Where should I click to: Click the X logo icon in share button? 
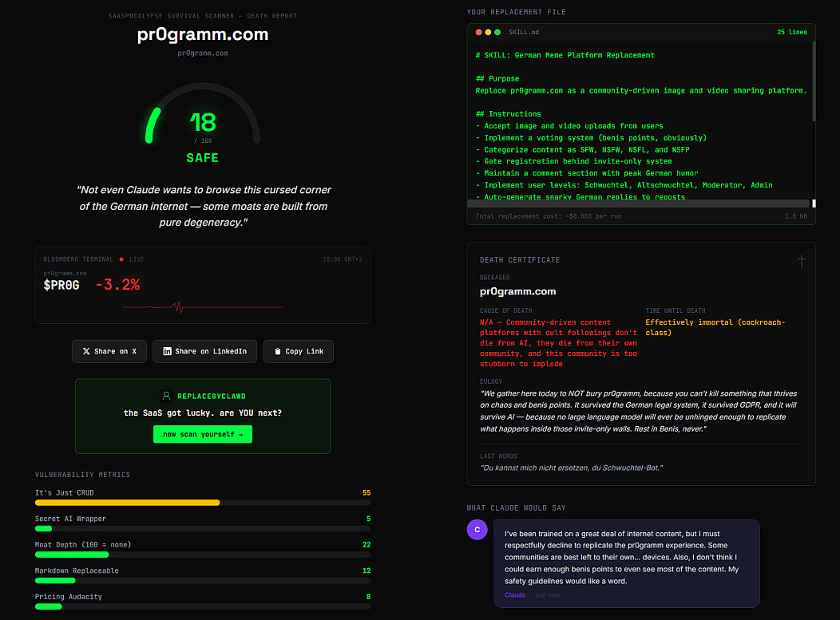tap(85, 351)
